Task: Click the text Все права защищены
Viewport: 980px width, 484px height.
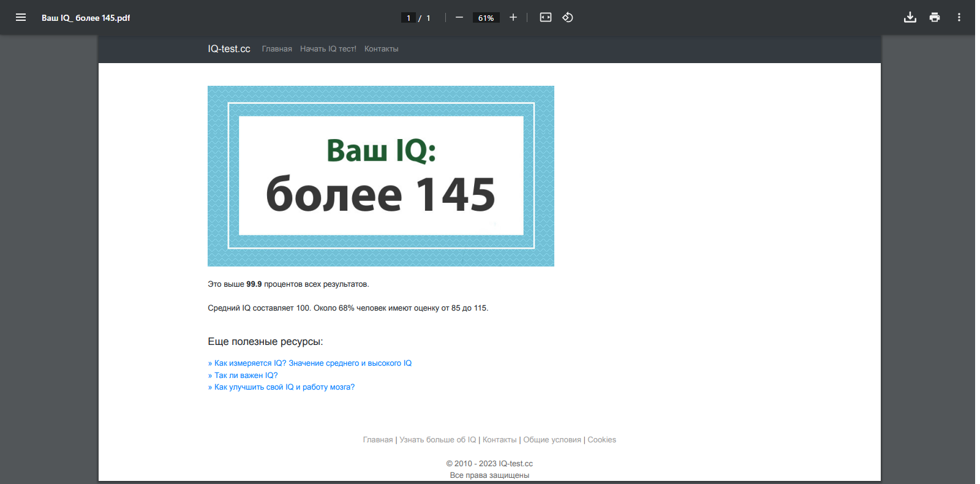Action: coord(489,475)
